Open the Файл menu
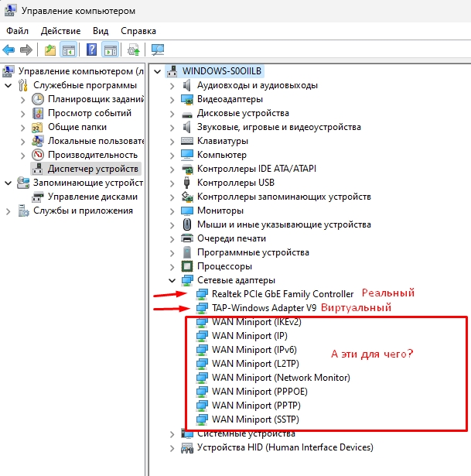Screen dimensions: 471x476 pyautogui.click(x=17, y=31)
